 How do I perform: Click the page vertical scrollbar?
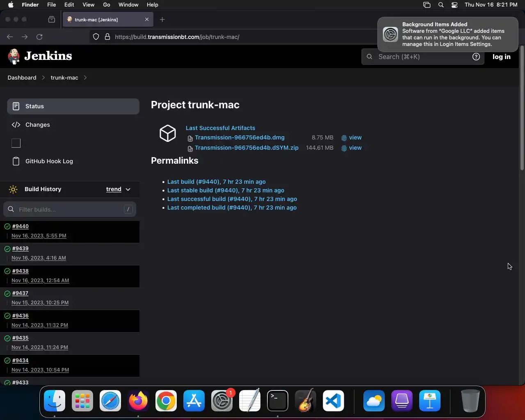[x=522, y=108]
